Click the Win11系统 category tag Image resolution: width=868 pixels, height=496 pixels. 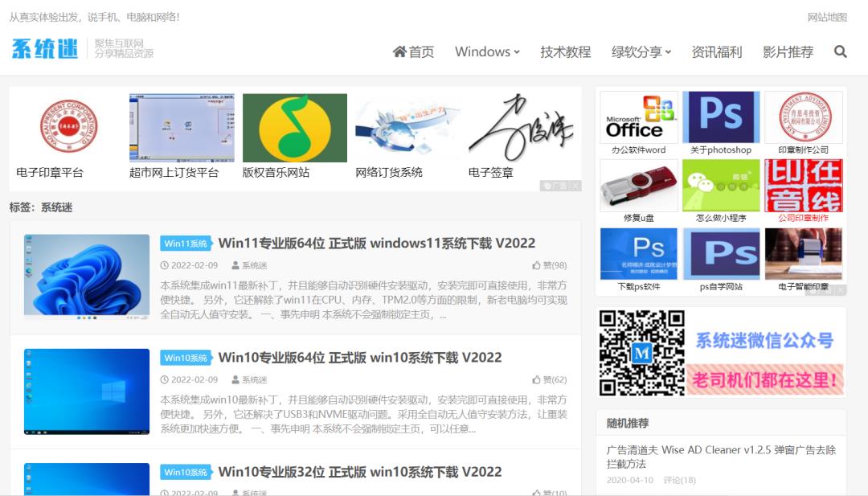pos(186,244)
